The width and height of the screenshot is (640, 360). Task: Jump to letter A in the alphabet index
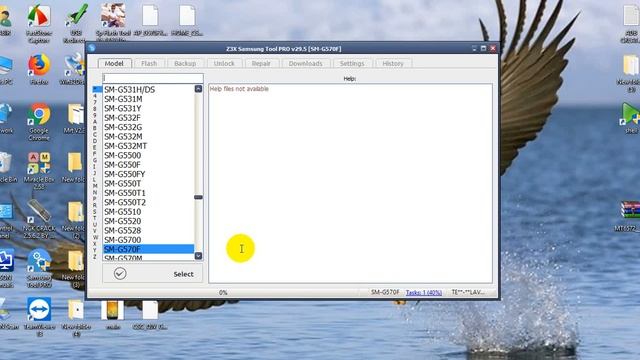(95, 122)
